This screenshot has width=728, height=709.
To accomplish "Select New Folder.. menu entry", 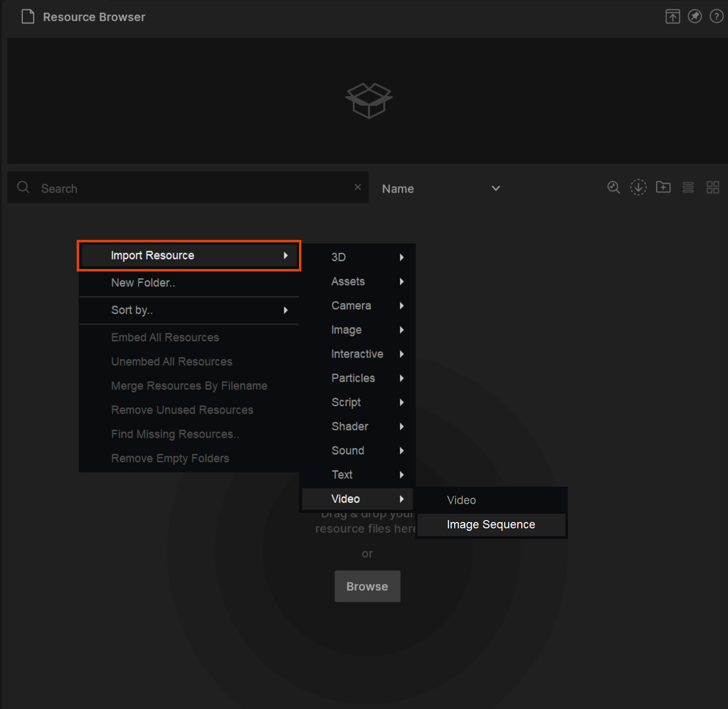I will point(143,283).
